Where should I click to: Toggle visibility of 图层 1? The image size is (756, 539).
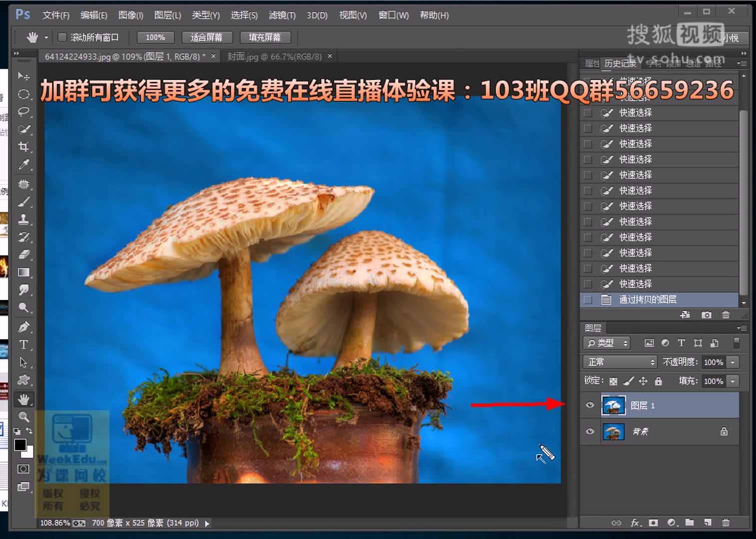(x=590, y=405)
